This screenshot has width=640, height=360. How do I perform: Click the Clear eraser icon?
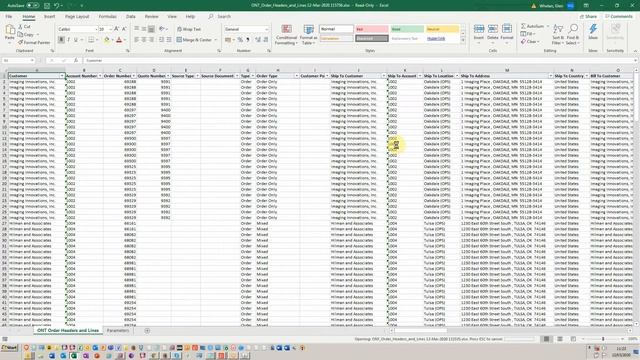(523, 42)
